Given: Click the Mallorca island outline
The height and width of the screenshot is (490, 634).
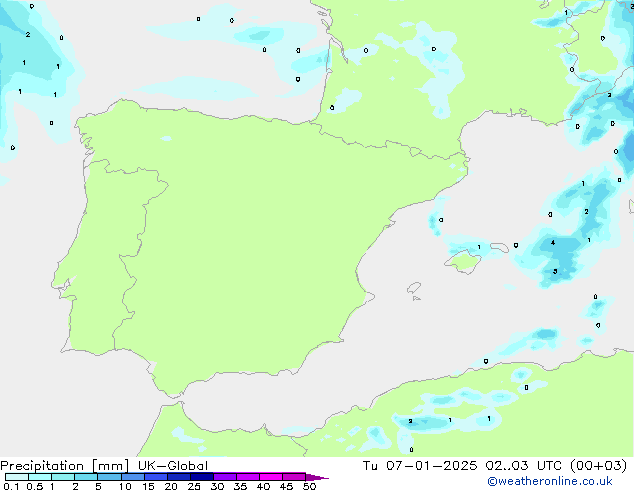Looking at the screenshot, I should 463,262.
